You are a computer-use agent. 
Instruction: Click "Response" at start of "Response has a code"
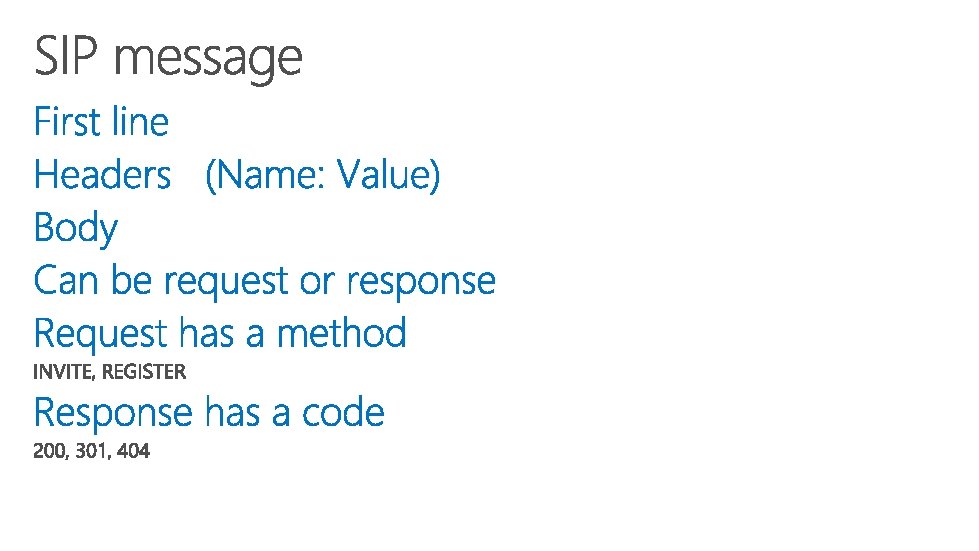tap(113, 413)
